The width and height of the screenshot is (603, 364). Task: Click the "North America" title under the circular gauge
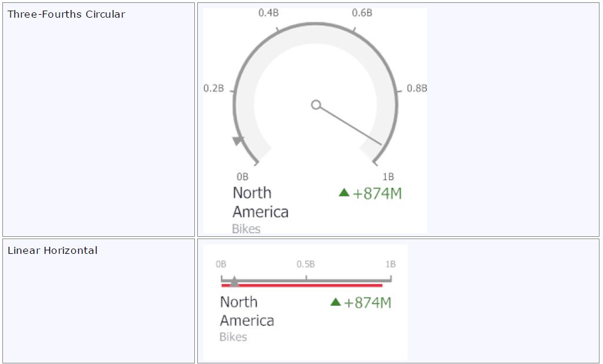pyautogui.click(x=260, y=202)
